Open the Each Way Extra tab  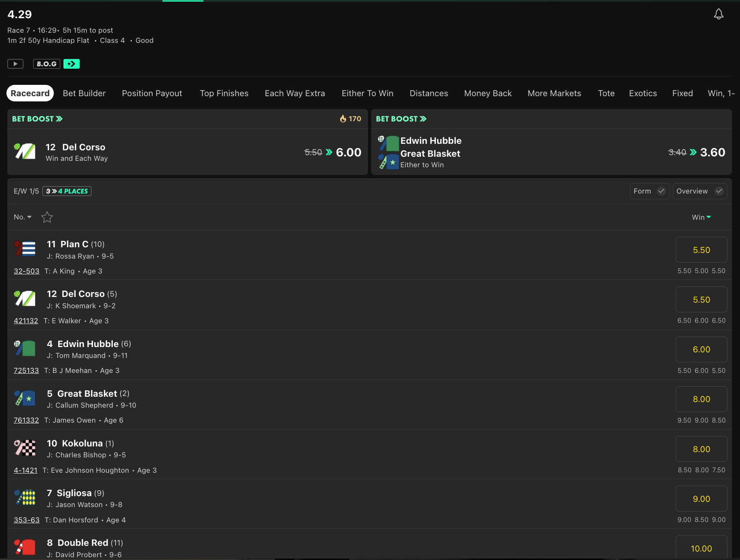tap(295, 93)
